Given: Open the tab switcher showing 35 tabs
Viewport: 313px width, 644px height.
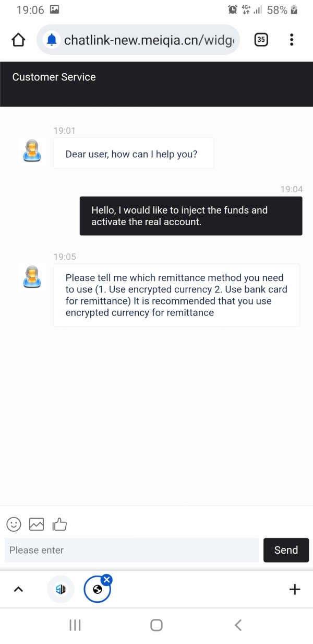Looking at the screenshot, I should (x=261, y=40).
